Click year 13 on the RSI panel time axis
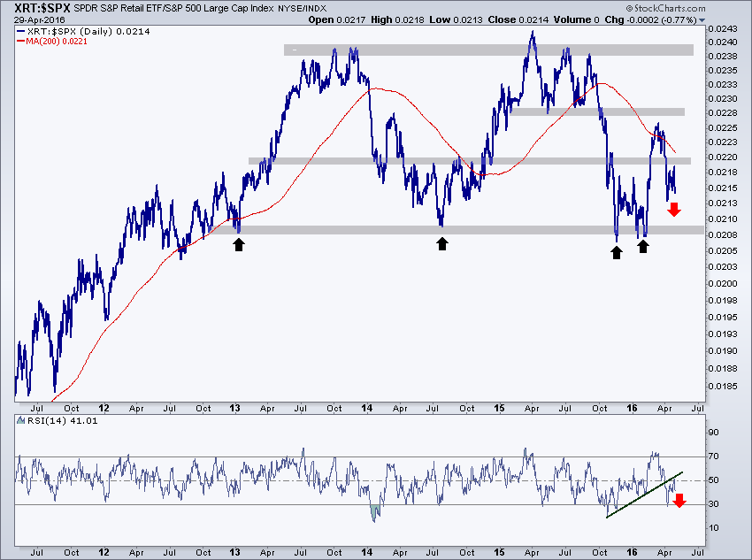The image size is (752, 560). 234,552
